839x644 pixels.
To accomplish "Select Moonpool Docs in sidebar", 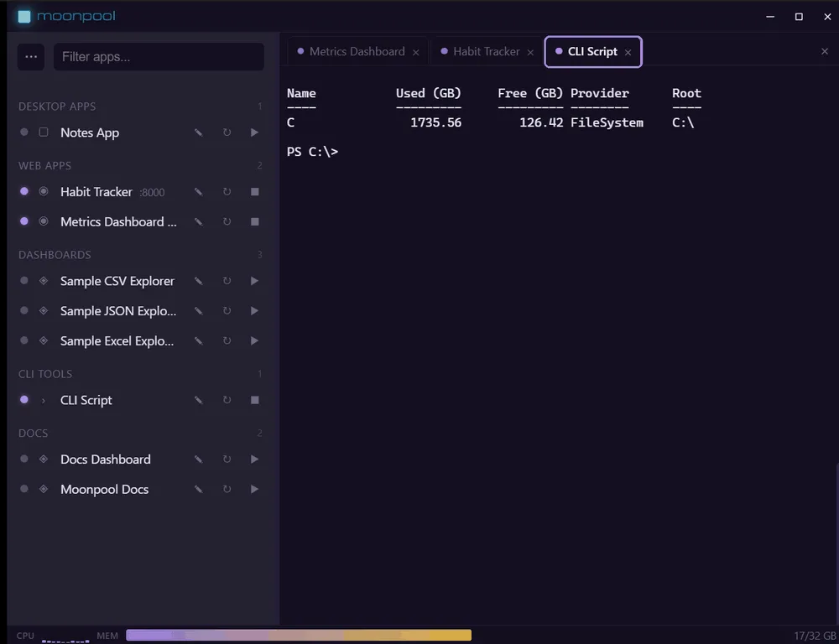I will pos(104,490).
